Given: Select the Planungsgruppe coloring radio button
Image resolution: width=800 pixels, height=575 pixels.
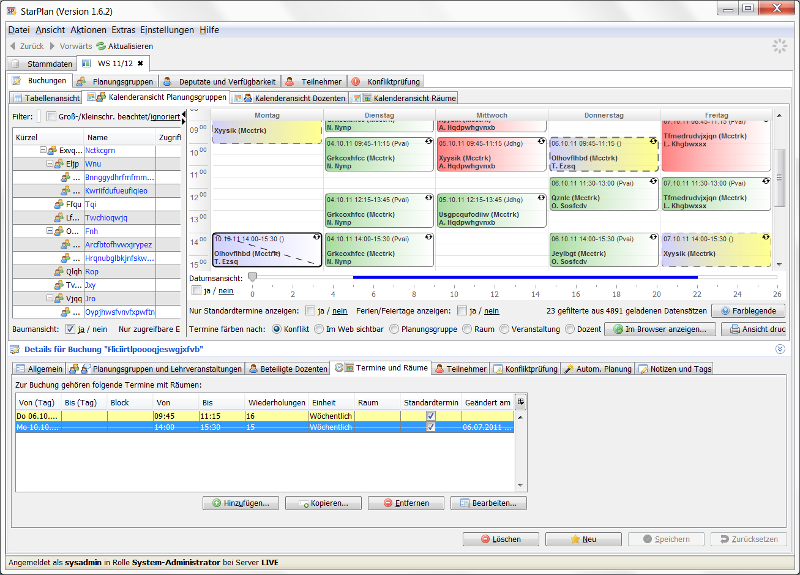Looking at the screenshot, I should coord(394,329).
